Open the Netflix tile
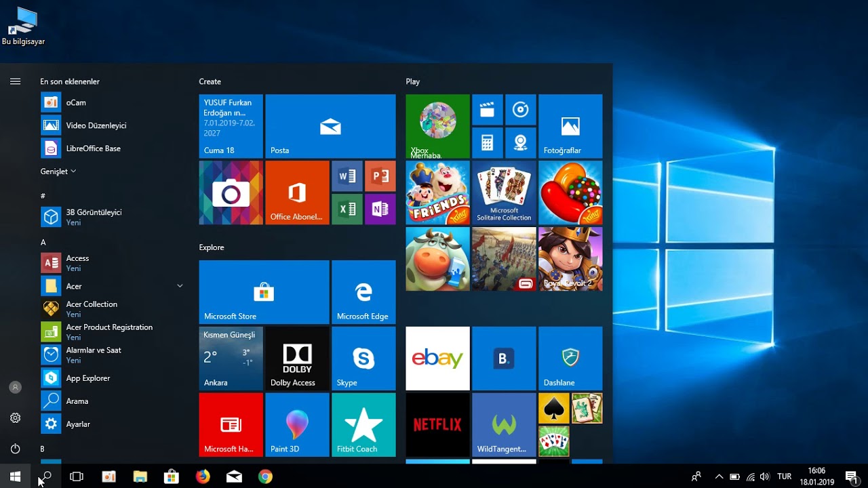 (x=437, y=425)
